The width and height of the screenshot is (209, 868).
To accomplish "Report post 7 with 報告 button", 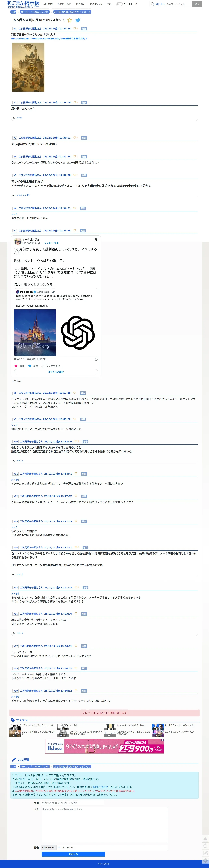I will pos(83,231).
